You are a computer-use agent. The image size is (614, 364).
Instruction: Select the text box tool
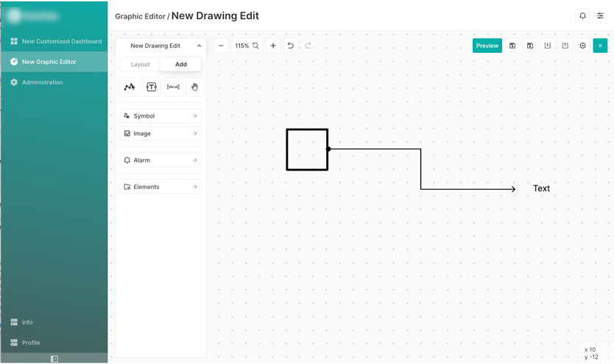tap(151, 87)
